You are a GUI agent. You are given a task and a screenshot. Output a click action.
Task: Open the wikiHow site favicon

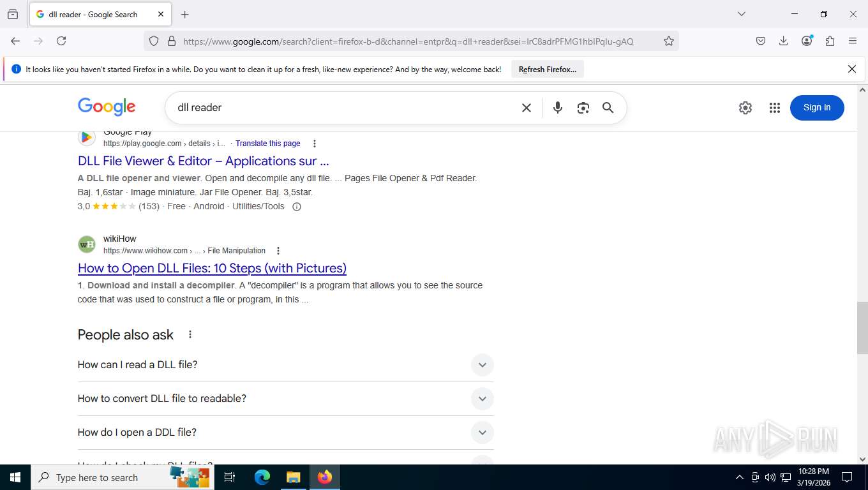87,244
